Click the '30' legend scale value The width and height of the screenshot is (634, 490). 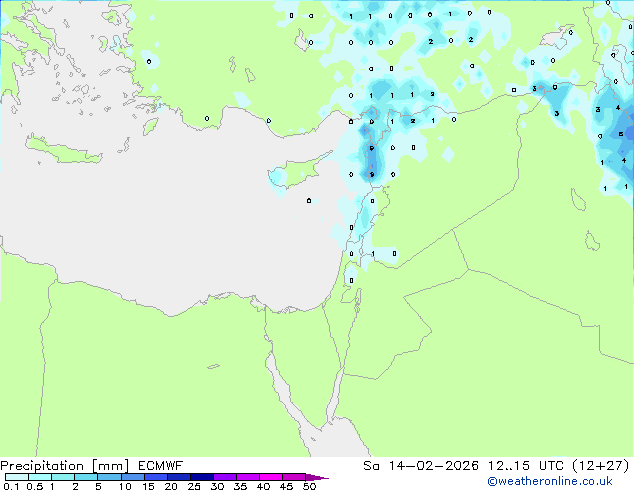[217, 486]
